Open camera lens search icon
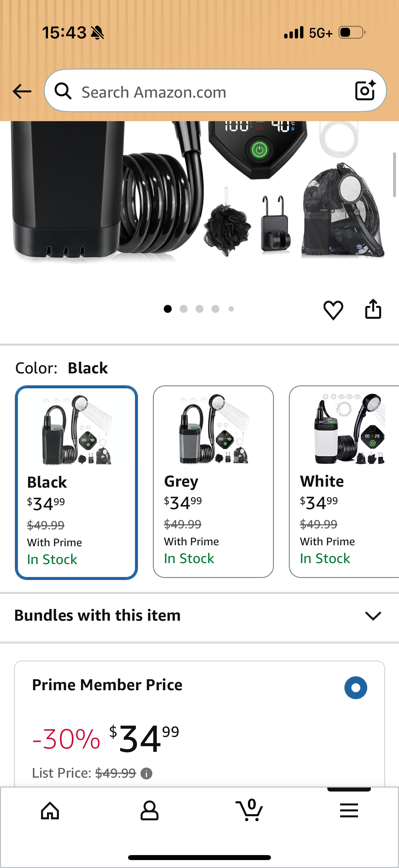 pyautogui.click(x=365, y=90)
